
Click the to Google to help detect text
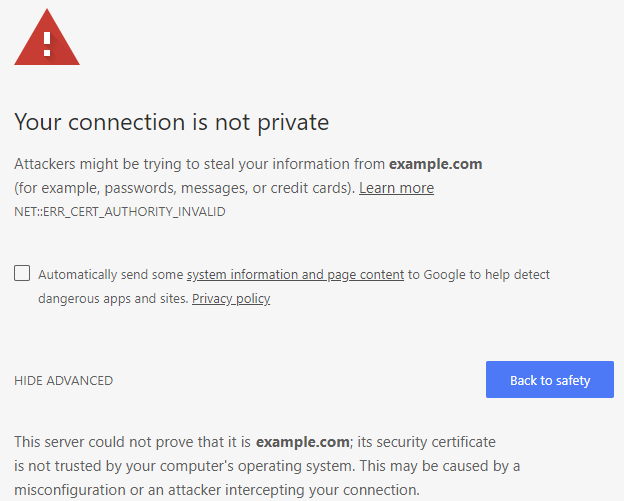(x=478, y=275)
